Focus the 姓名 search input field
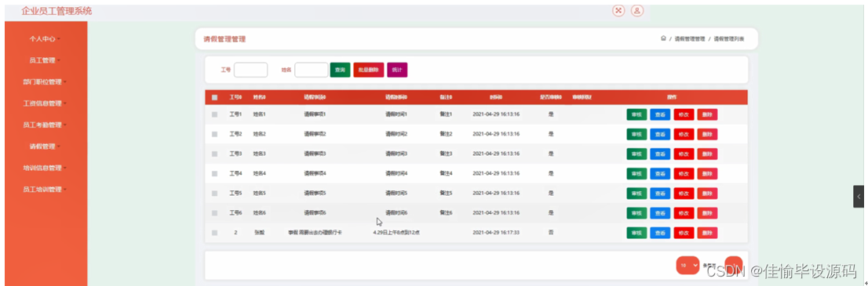The width and height of the screenshot is (868, 286). [312, 70]
